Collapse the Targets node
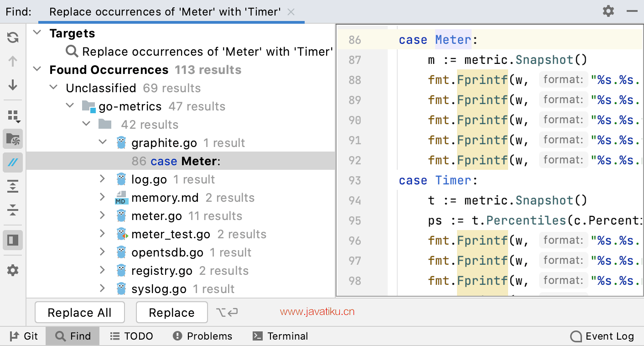The height and width of the screenshot is (346, 644). 38,33
